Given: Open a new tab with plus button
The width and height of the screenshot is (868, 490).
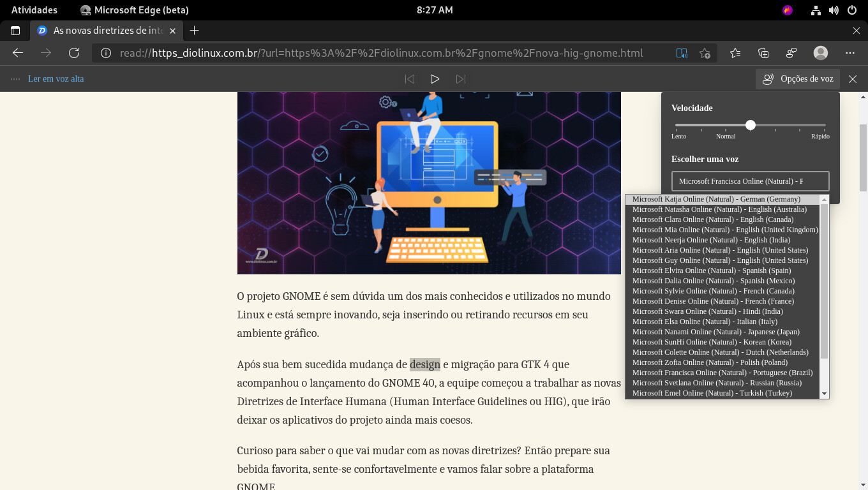Looking at the screenshot, I should 195,31.
